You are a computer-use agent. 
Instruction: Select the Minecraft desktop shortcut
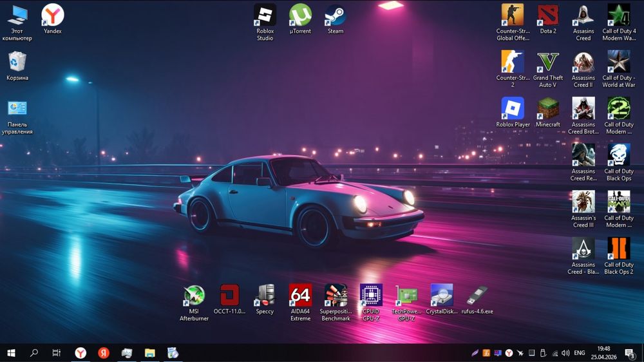[x=548, y=112]
